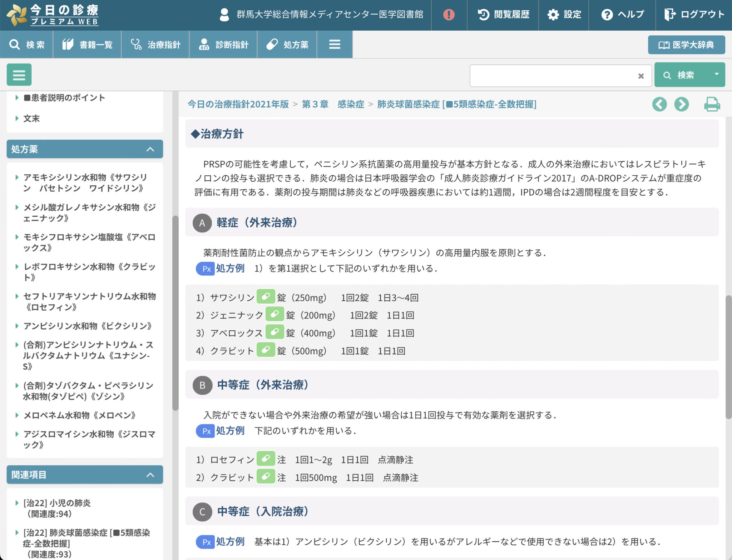Toggle the green sidebar hamburger button

pos(19,75)
